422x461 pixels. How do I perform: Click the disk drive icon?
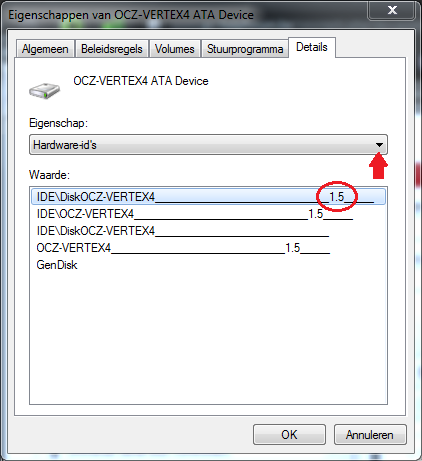tap(44, 91)
